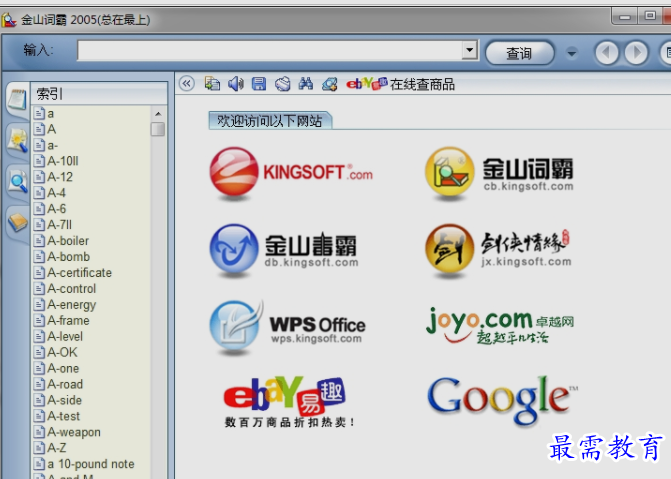
Task: Select 'A-bomb' in the index
Action: click(68, 256)
